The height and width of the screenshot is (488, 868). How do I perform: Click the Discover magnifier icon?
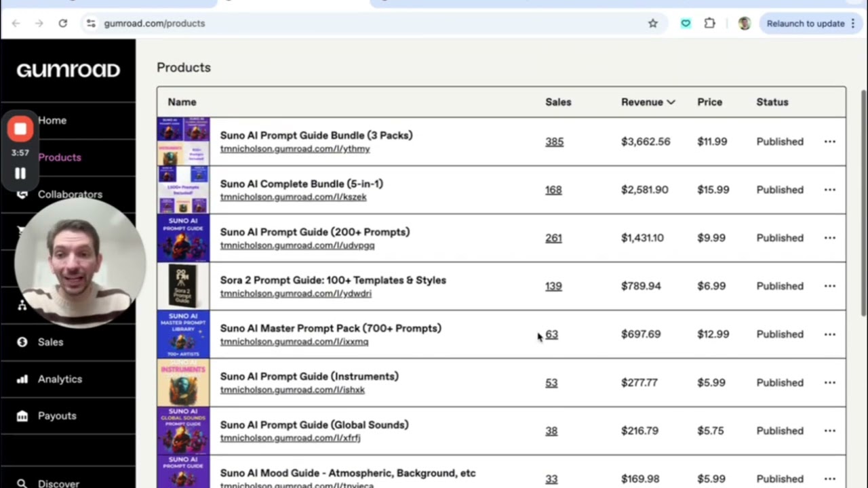click(x=22, y=483)
